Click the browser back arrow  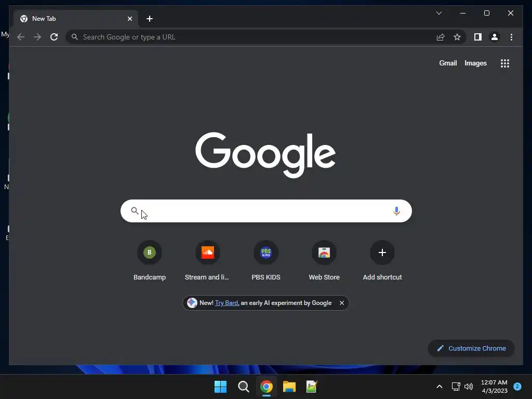pyautogui.click(x=21, y=37)
